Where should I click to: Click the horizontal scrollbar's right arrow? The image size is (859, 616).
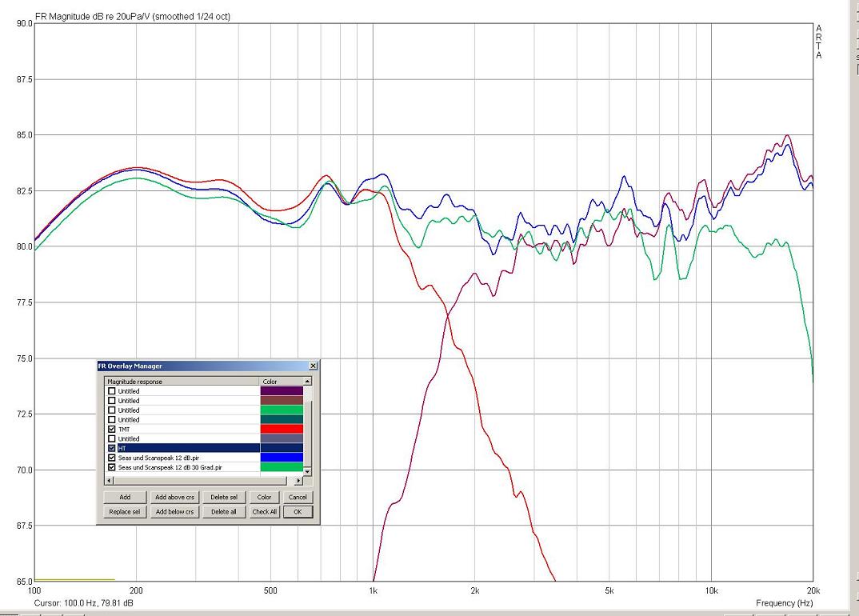(x=298, y=481)
